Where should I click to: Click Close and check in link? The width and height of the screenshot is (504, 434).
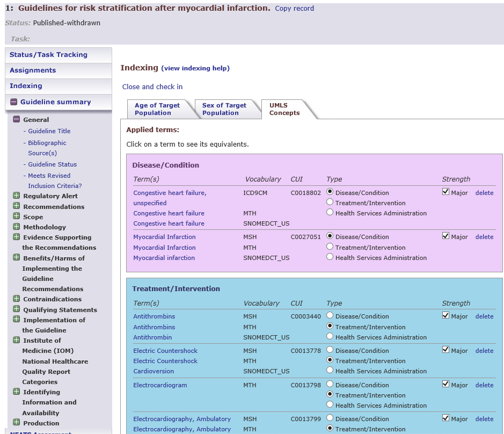pos(152,86)
